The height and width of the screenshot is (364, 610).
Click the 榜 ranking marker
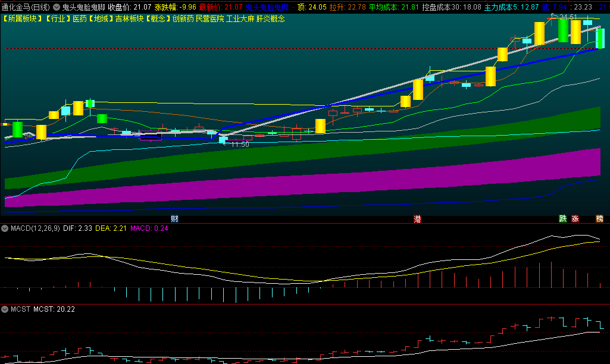click(x=599, y=219)
